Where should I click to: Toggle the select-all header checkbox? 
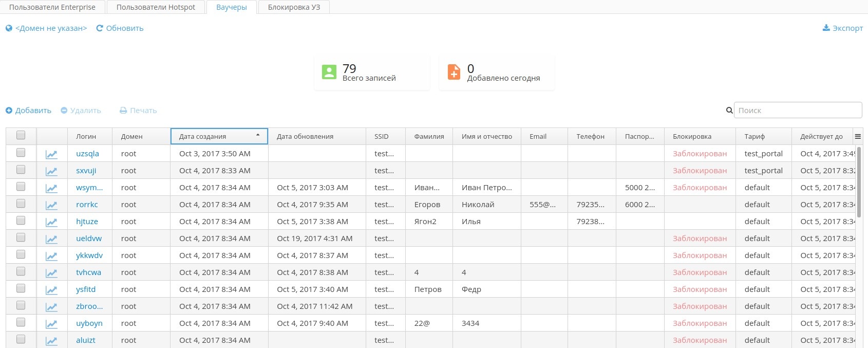point(21,135)
